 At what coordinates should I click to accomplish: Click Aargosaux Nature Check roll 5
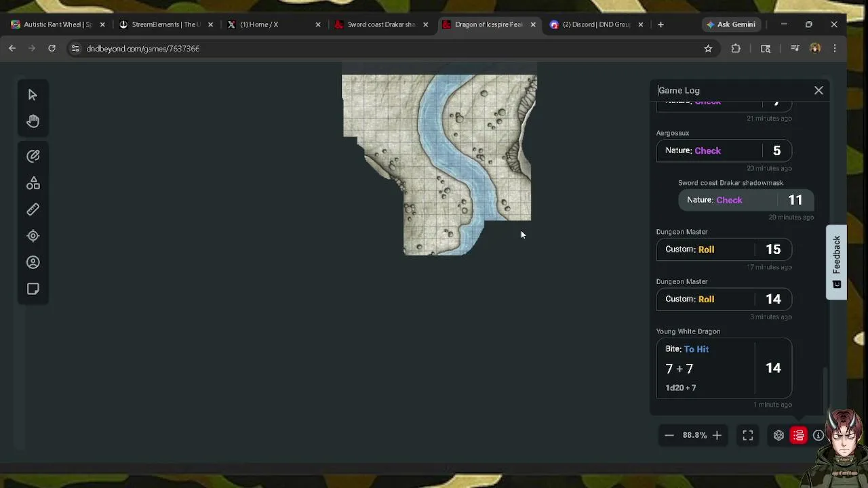click(x=724, y=150)
